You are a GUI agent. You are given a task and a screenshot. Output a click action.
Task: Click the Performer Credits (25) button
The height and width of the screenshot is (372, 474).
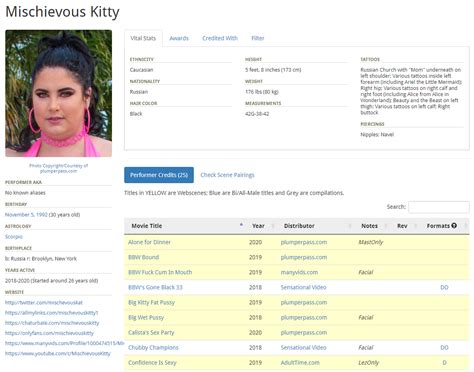coord(159,175)
